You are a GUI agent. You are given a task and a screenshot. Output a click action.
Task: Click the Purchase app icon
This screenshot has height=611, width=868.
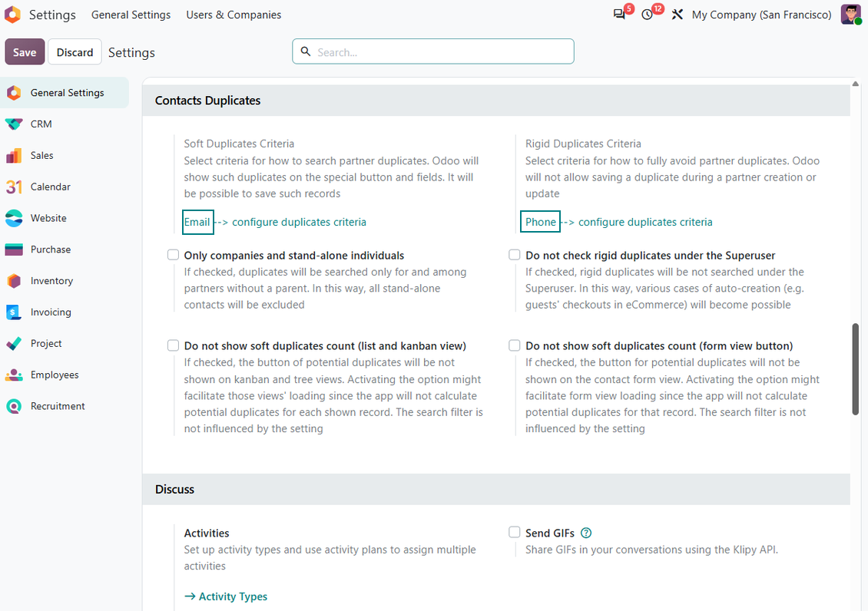point(14,249)
